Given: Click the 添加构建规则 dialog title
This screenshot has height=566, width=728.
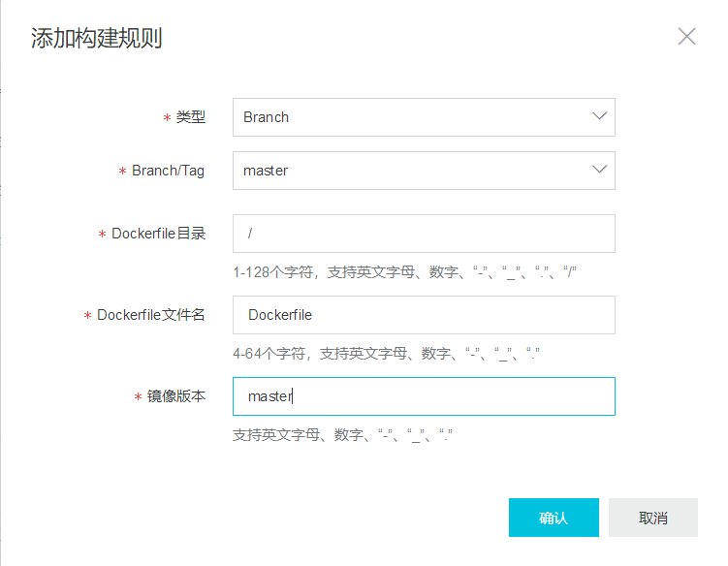Looking at the screenshot, I should 97,38.
